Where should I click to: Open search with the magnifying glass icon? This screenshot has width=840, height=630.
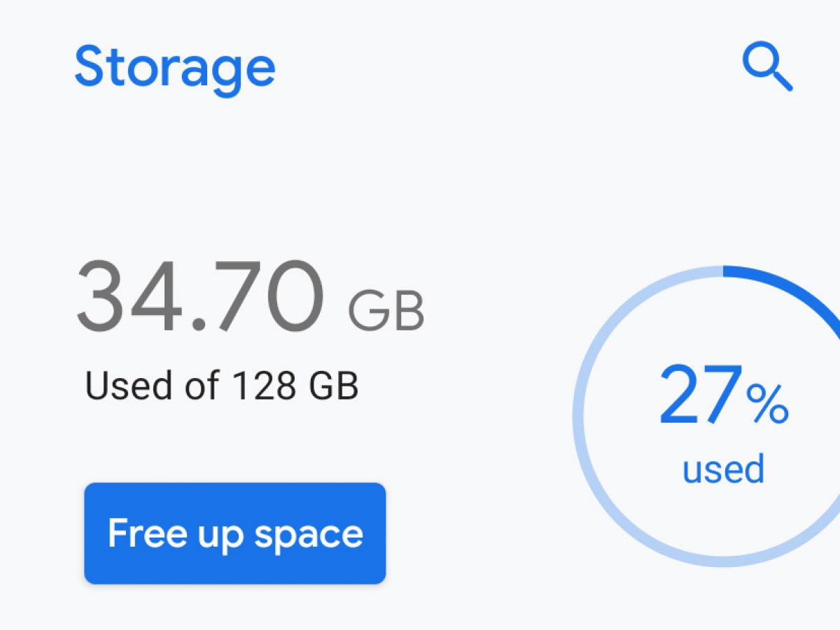point(766,67)
